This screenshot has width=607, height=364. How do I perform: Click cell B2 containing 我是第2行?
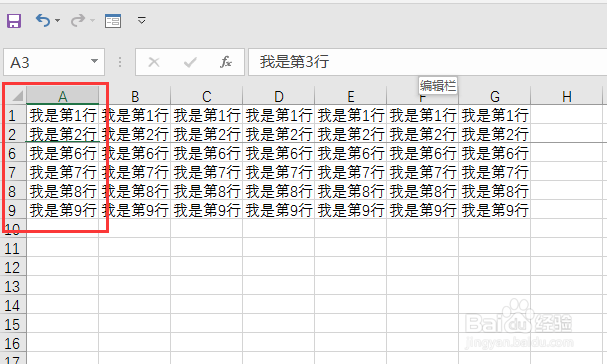(x=134, y=134)
